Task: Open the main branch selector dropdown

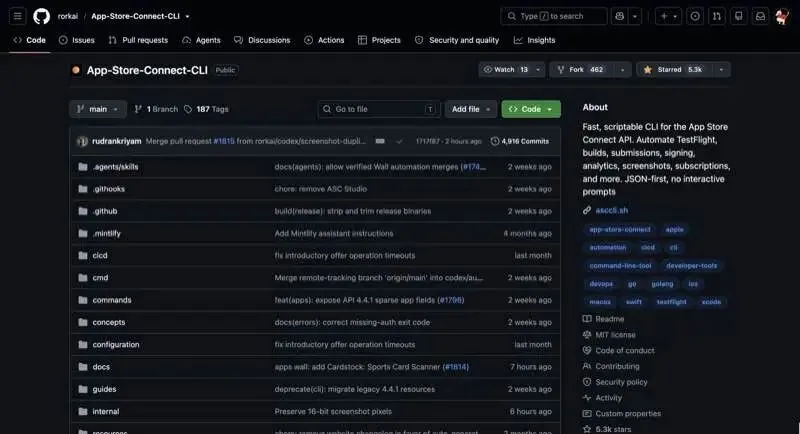Action: (x=97, y=109)
